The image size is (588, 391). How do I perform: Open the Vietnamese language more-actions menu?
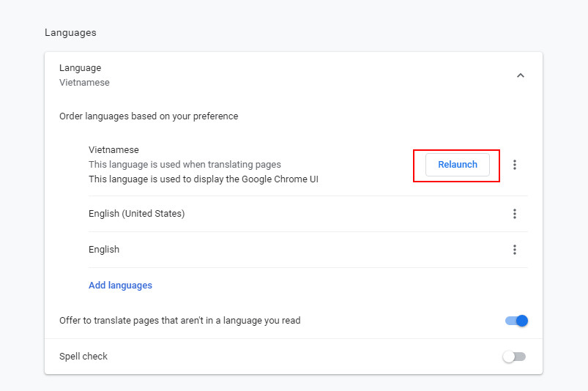coord(515,165)
